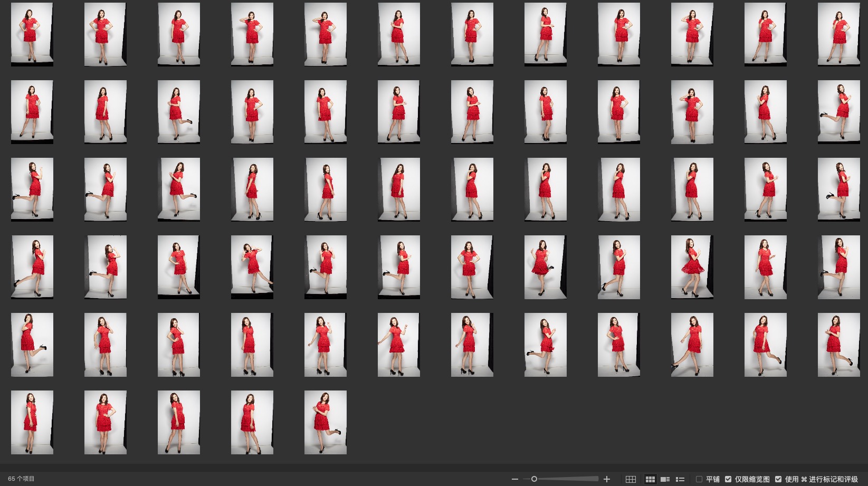The image size is (868, 486).
Task: Click the lock thumbnail grid icon
Action: tap(631, 479)
